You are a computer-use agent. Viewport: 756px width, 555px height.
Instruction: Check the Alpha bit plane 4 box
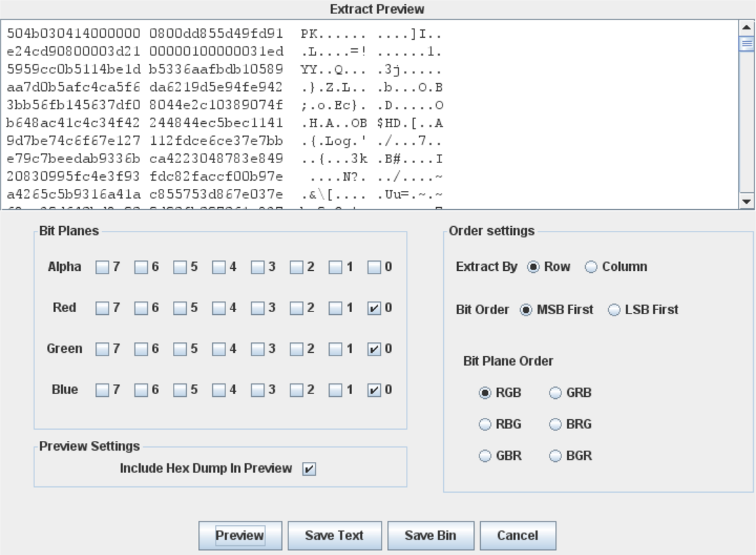219,267
